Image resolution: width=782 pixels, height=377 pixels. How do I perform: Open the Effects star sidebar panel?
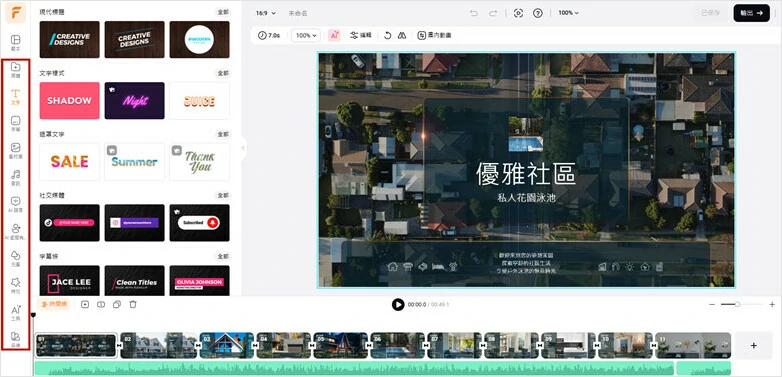click(16, 285)
